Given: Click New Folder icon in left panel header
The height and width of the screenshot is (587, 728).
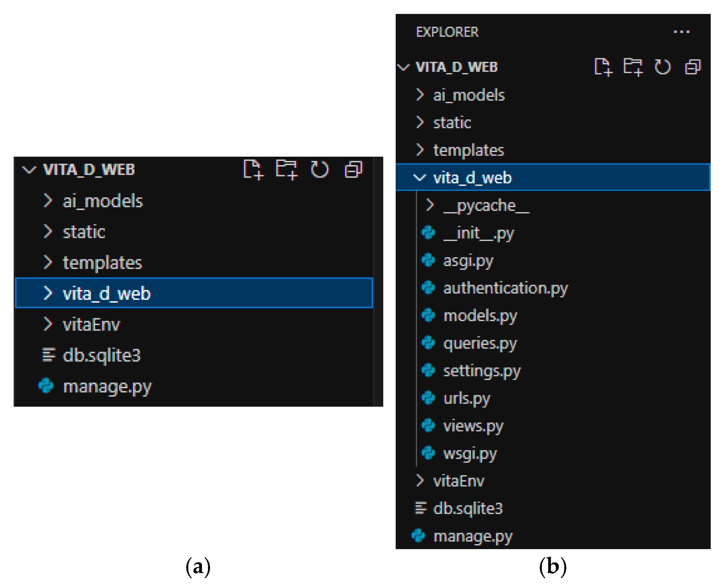Looking at the screenshot, I should [x=287, y=169].
